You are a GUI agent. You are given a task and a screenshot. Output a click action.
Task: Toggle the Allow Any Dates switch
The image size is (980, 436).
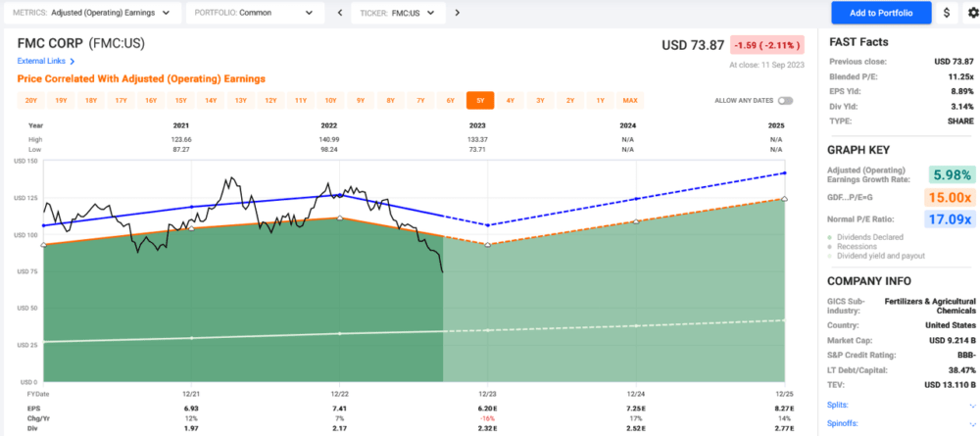[x=786, y=101]
